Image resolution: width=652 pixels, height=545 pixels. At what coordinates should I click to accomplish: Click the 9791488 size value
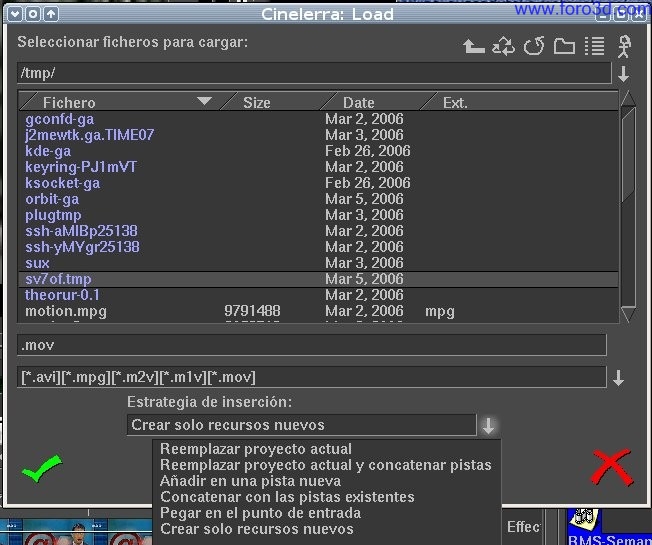point(252,311)
